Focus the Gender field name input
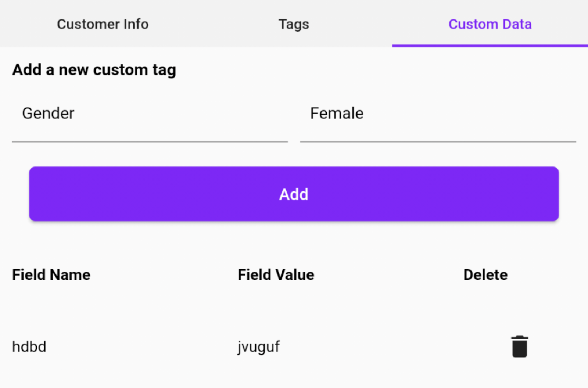The width and height of the screenshot is (588, 388). point(150,114)
